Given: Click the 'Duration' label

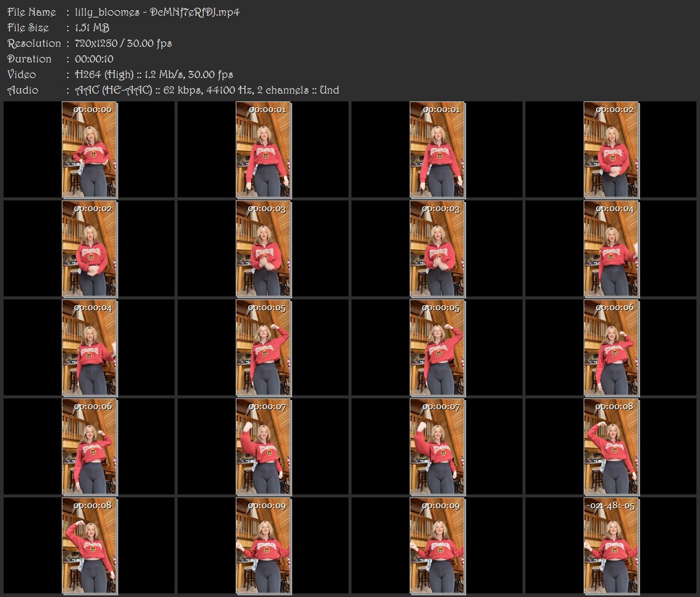Looking at the screenshot, I should 29,59.
